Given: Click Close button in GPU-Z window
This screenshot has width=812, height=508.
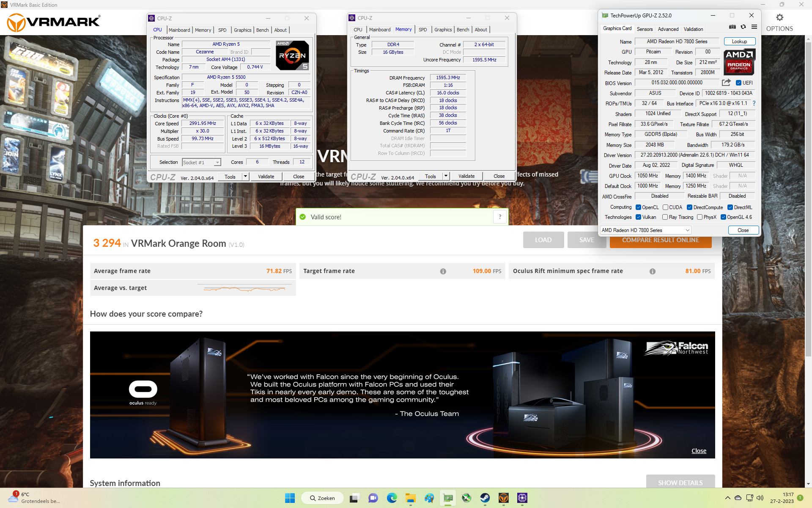Looking at the screenshot, I should (743, 230).
